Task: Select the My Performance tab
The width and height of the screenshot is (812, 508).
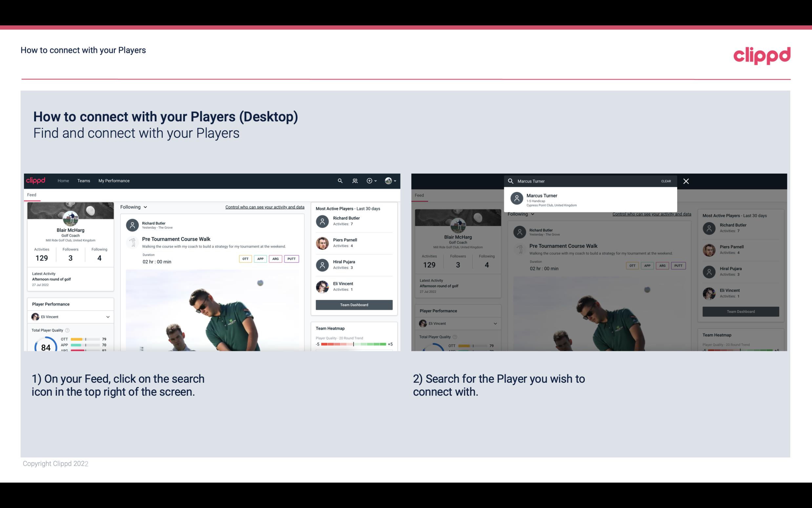Action: 114,180
